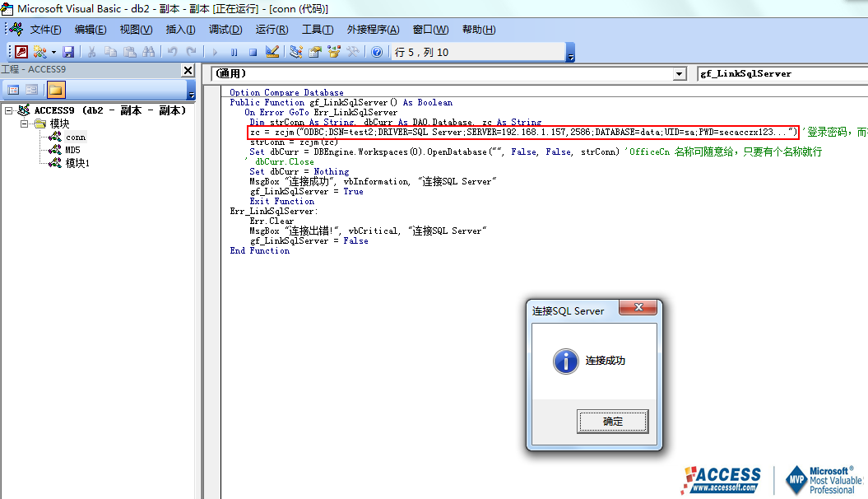Open the 外接程序(A) menu
The width and height of the screenshot is (868, 499).
(373, 30)
